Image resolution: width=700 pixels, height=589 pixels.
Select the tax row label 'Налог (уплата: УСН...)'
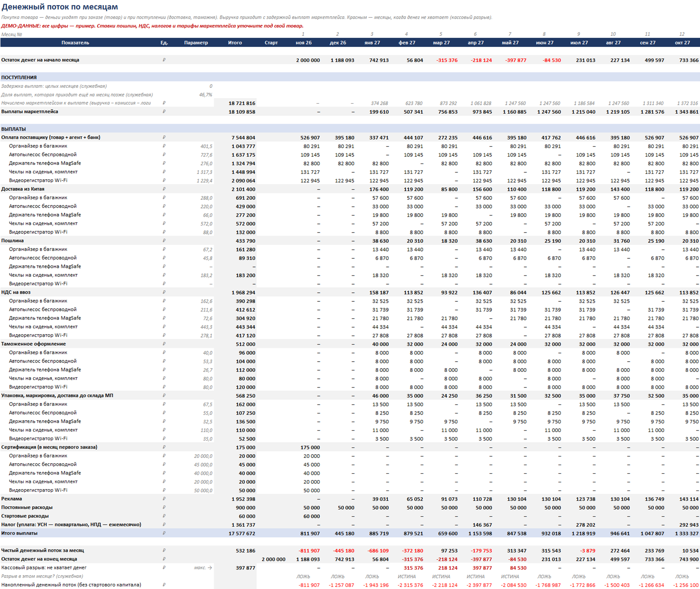pos(71,525)
